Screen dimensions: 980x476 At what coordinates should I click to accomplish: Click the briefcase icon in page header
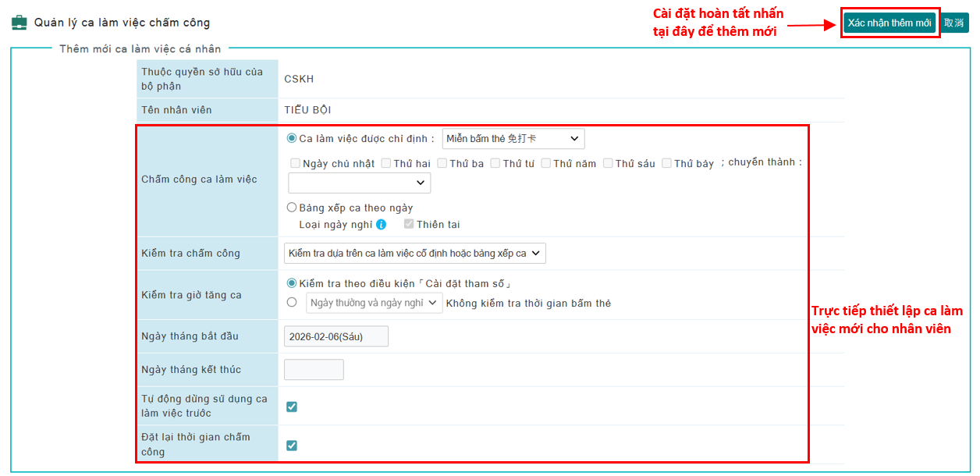coord(19,23)
